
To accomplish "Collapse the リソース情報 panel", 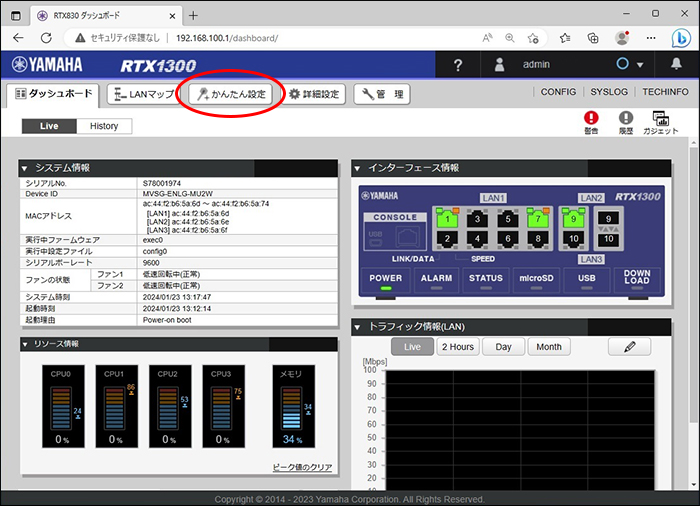I will (x=25, y=344).
